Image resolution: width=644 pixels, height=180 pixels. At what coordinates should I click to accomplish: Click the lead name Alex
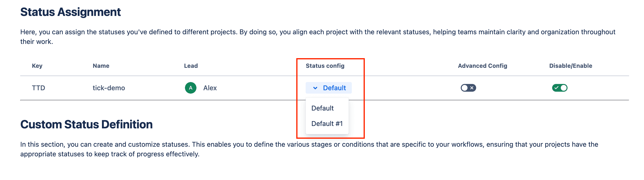point(210,88)
